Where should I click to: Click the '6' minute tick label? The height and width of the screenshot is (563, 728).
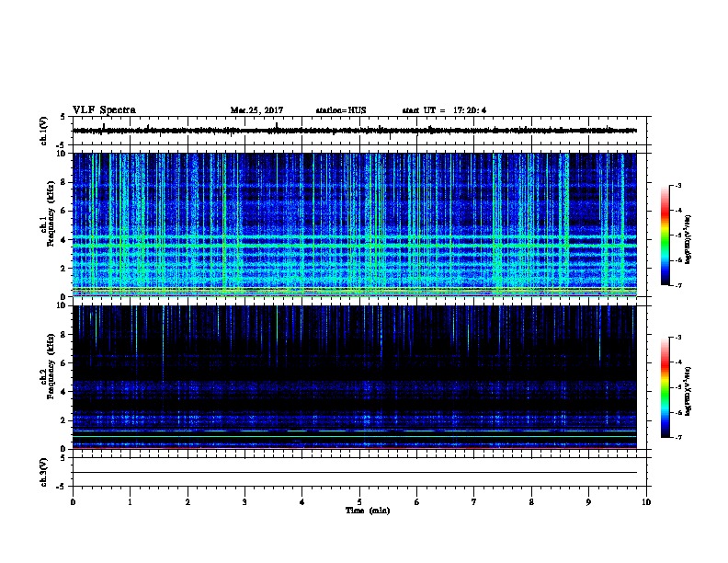pyautogui.click(x=417, y=502)
